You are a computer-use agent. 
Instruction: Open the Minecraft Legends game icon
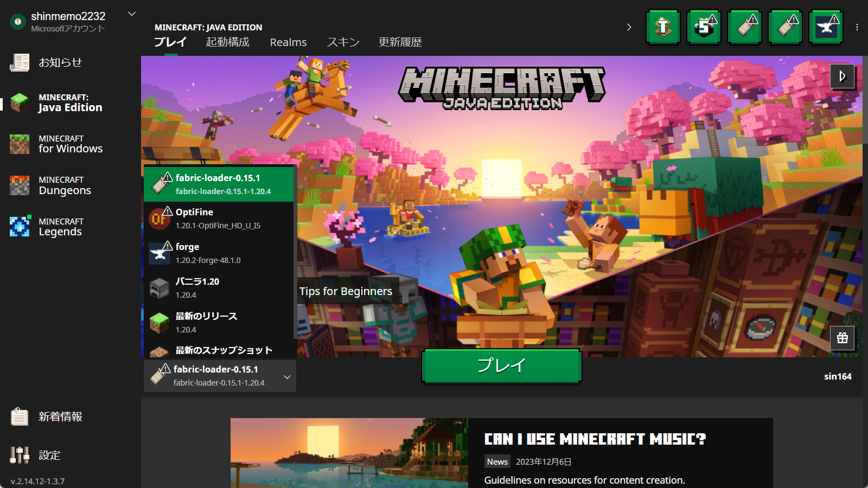coord(20,226)
